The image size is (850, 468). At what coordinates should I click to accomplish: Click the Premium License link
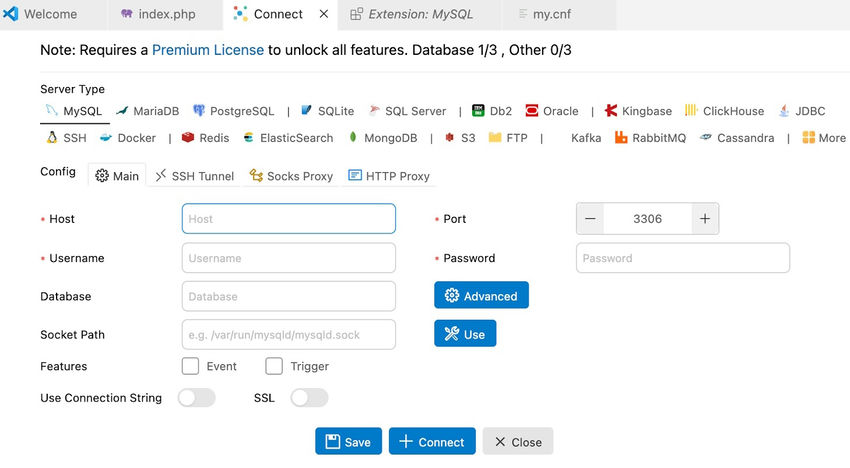click(x=208, y=49)
